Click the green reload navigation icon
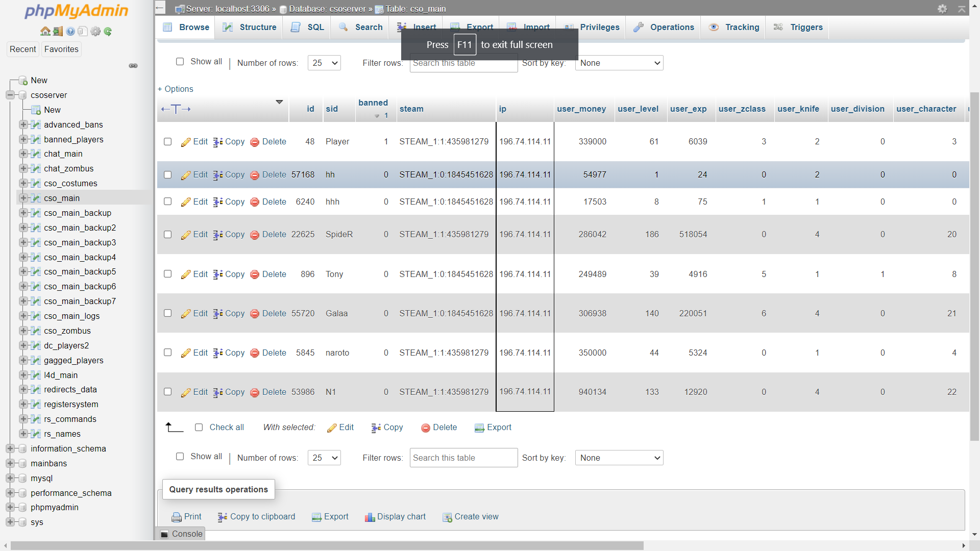Viewport: 980px width, 551px height. pyautogui.click(x=108, y=32)
